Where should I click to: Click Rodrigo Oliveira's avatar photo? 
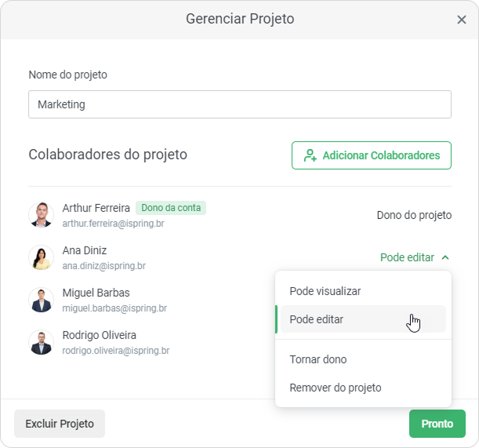(x=41, y=342)
